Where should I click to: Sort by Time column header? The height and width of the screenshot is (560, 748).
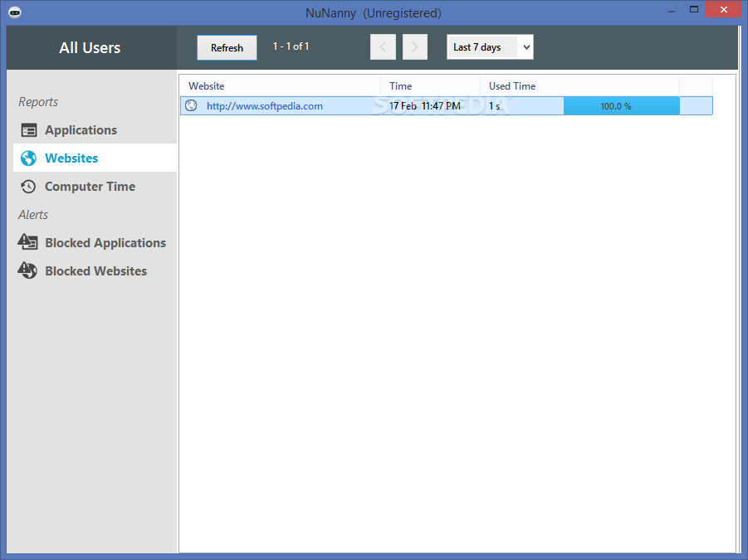pyautogui.click(x=430, y=85)
